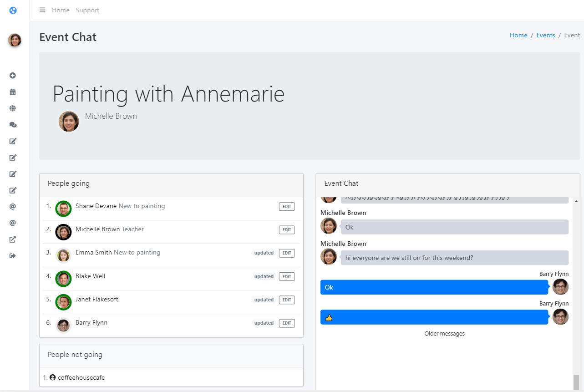Click the Events breadcrumb link
Viewport: 584px width, 392px height.
tap(546, 35)
